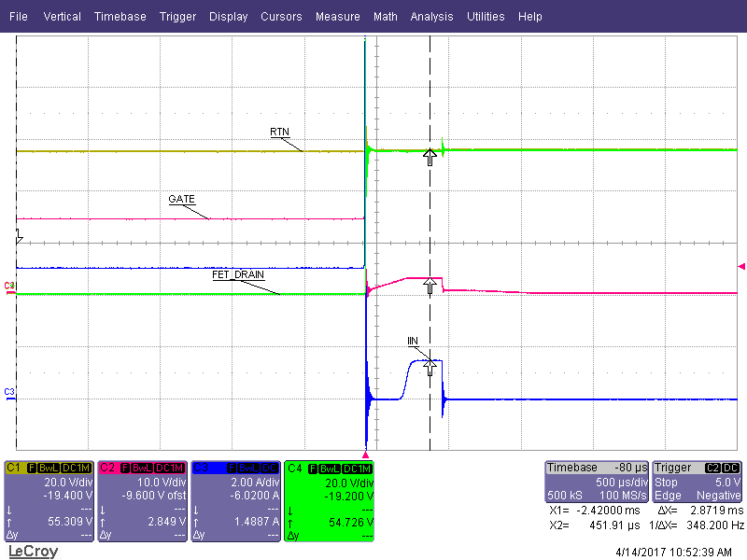The image size is (747, 560).
Task: Toggle the F processing badge on channel C4
Action: coord(313,468)
